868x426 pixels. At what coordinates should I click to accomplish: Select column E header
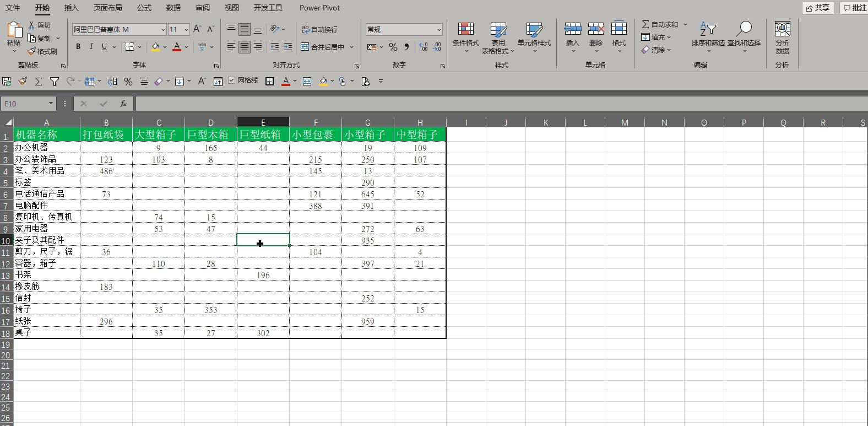[263, 122]
